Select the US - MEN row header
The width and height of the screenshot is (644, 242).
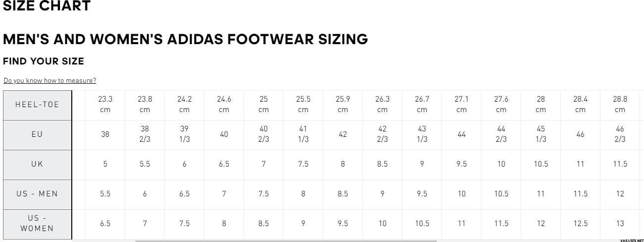pyautogui.click(x=37, y=194)
